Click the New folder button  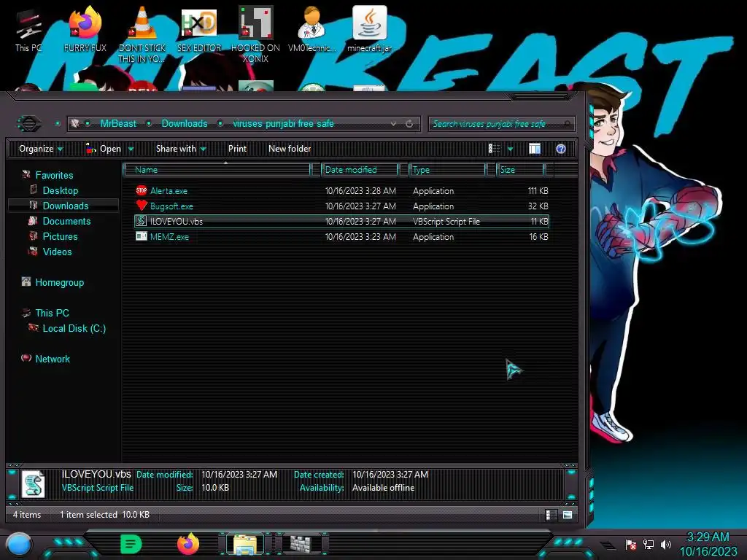[x=290, y=149]
